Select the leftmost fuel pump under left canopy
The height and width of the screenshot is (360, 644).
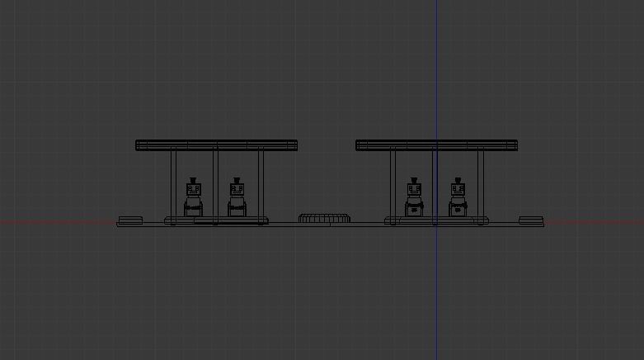pos(193,197)
